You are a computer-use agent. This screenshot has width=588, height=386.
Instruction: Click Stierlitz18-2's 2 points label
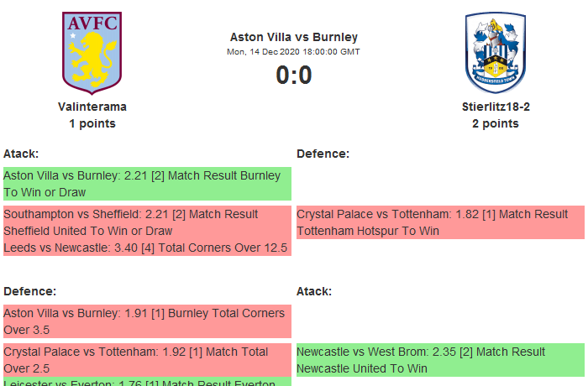pos(496,123)
